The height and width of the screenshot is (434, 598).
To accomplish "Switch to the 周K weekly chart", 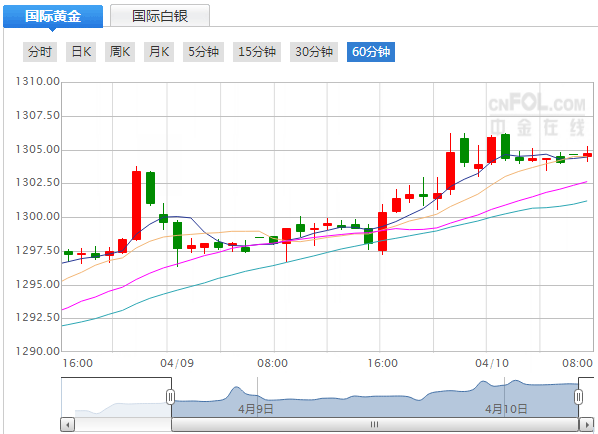I will 120,51.
